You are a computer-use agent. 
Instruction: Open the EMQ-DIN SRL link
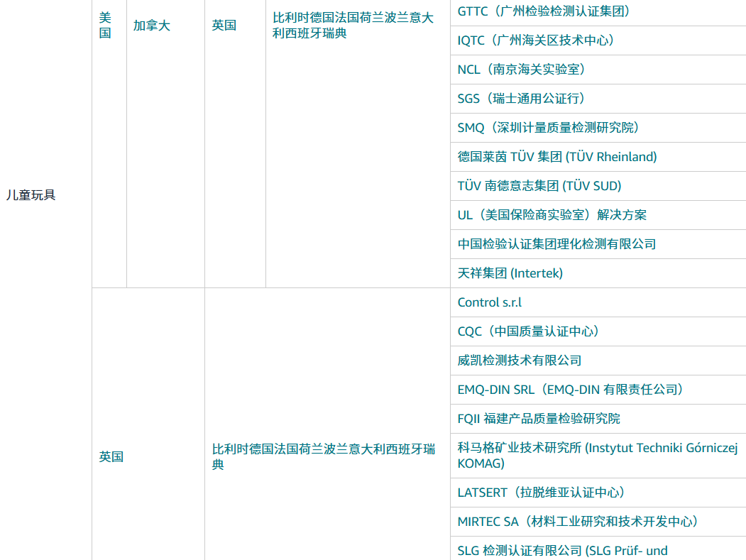pyautogui.click(x=571, y=390)
